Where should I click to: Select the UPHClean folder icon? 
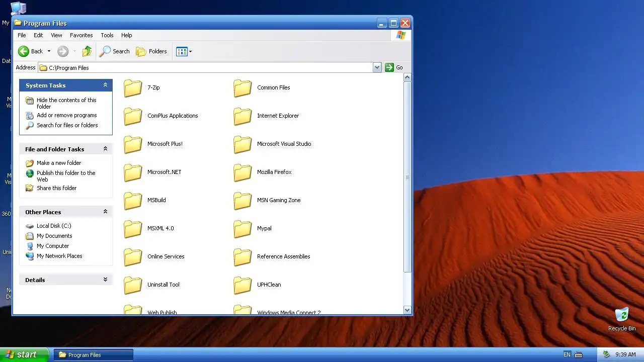(243, 285)
